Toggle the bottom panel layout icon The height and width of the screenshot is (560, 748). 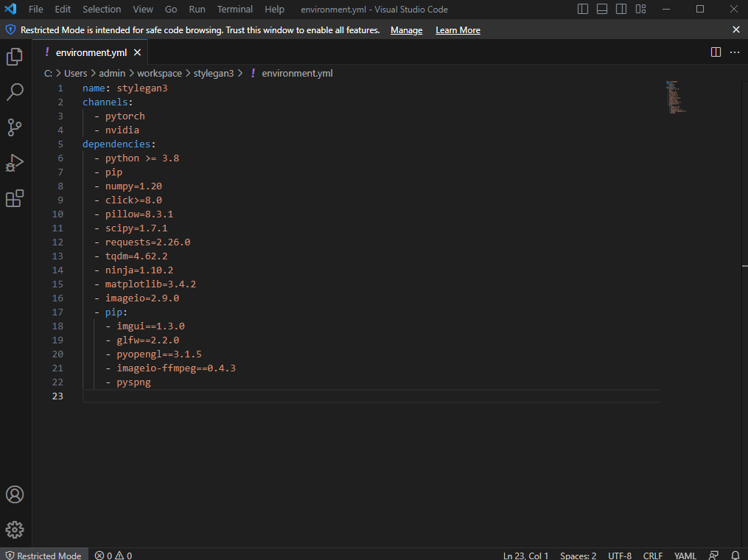pyautogui.click(x=602, y=9)
